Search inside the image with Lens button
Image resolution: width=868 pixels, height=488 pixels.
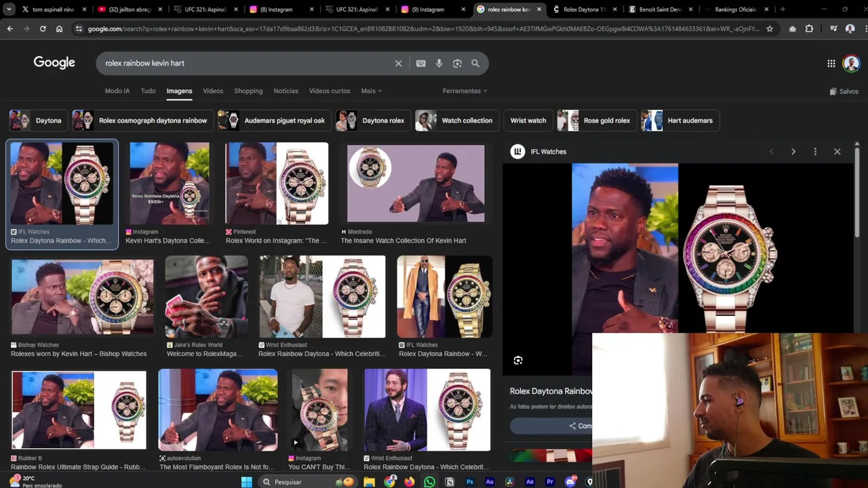[x=518, y=361]
